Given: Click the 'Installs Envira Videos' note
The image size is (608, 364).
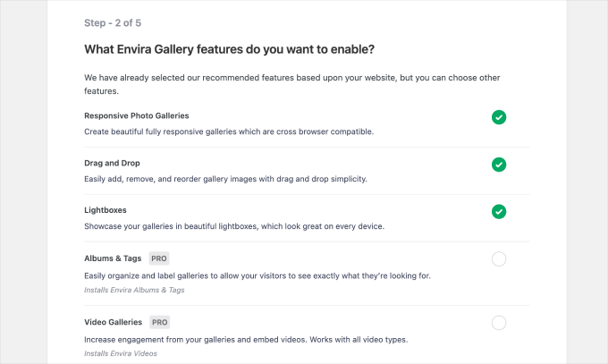Looking at the screenshot, I should (128, 354).
